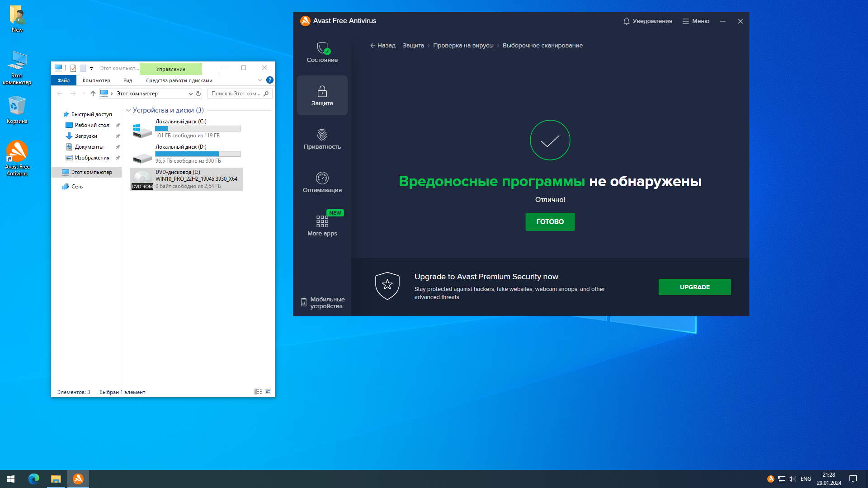
Task: Open the Avast Меню
Action: click(696, 21)
